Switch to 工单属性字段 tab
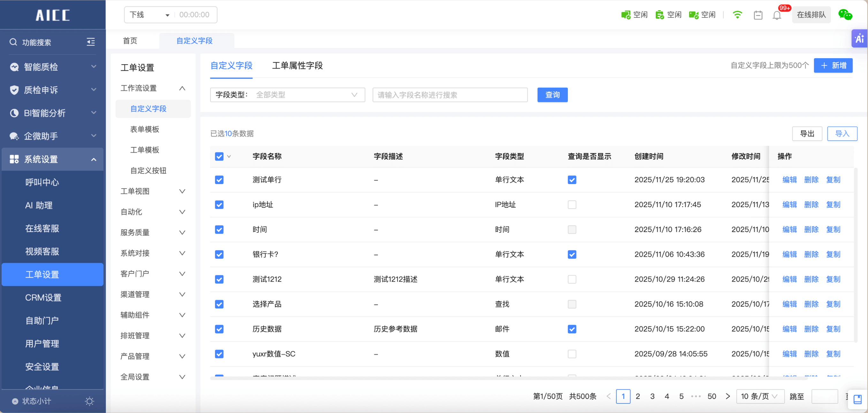The image size is (868, 413). point(297,66)
